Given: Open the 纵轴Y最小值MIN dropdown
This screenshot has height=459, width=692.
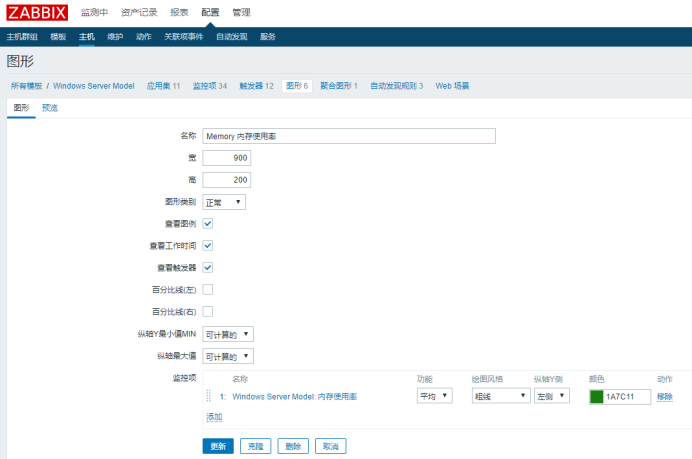Looking at the screenshot, I should click(x=228, y=334).
